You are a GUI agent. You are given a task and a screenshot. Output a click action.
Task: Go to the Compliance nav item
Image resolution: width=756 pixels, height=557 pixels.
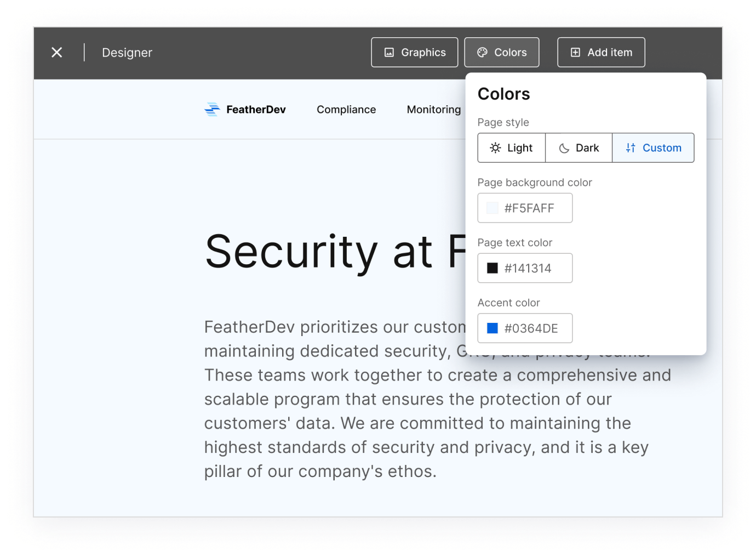[x=346, y=110]
